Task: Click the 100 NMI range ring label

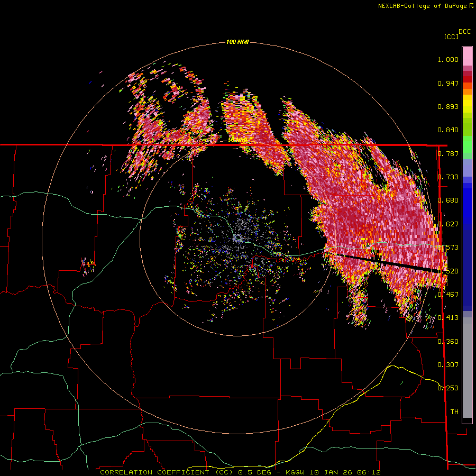Action: coord(237,42)
